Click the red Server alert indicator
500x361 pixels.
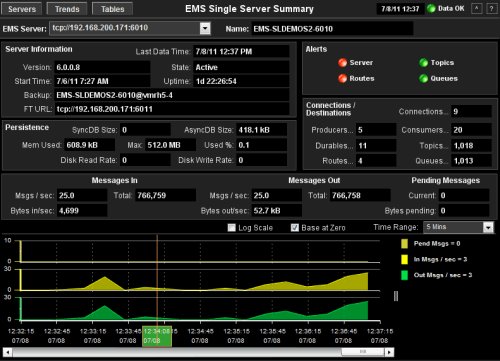pos(342,63)
